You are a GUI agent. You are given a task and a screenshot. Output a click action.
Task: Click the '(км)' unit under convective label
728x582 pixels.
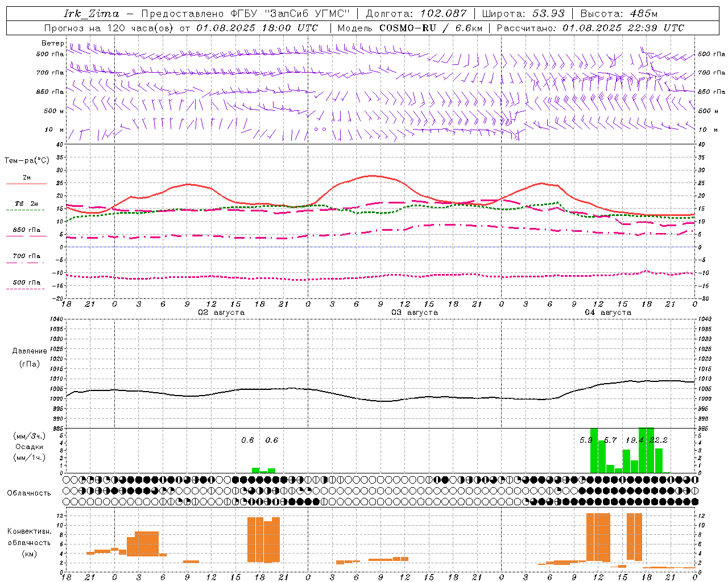pyautogui.click(x=29, y=554)
